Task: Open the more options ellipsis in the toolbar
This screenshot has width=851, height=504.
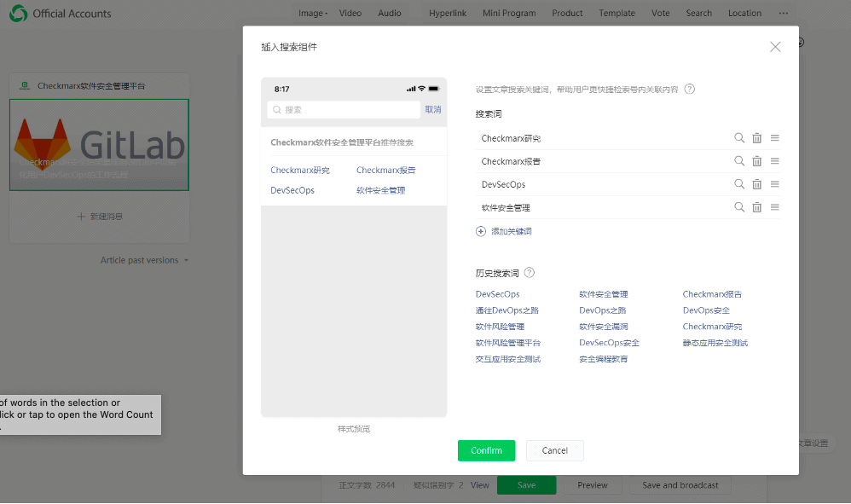Action: pyautogui.click(x=783, y=13)
